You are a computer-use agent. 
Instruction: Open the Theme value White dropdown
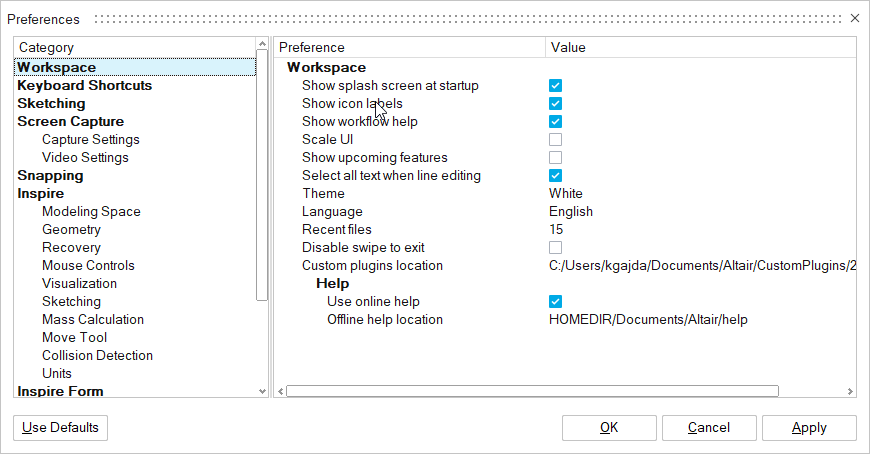point(566,194)
